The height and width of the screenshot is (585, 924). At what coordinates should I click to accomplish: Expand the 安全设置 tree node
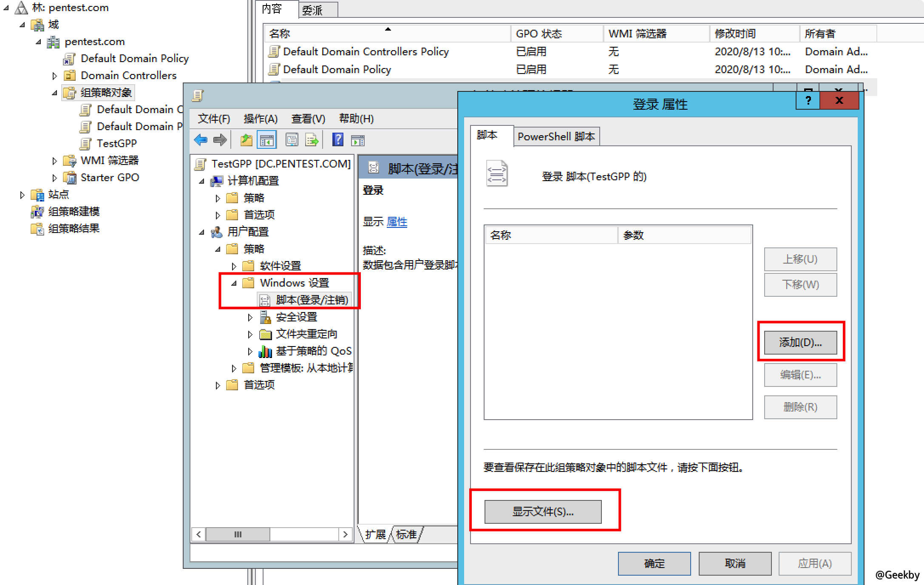pos(250,318)
